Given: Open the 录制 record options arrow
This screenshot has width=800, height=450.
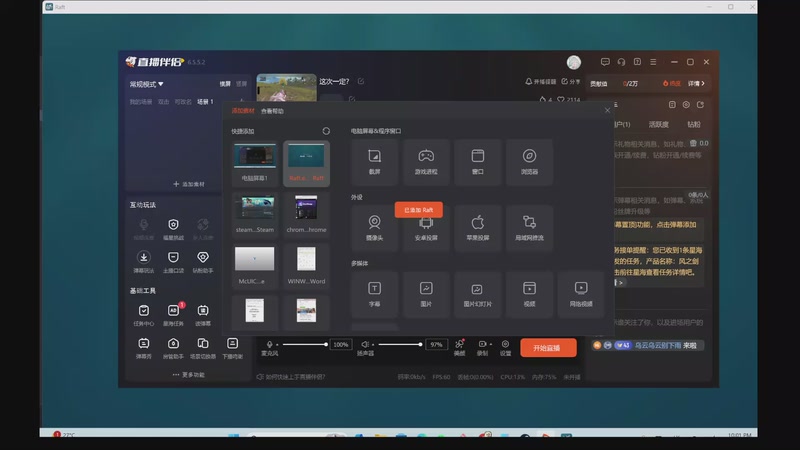Looking at the screenshot, I should pos(491,344).
